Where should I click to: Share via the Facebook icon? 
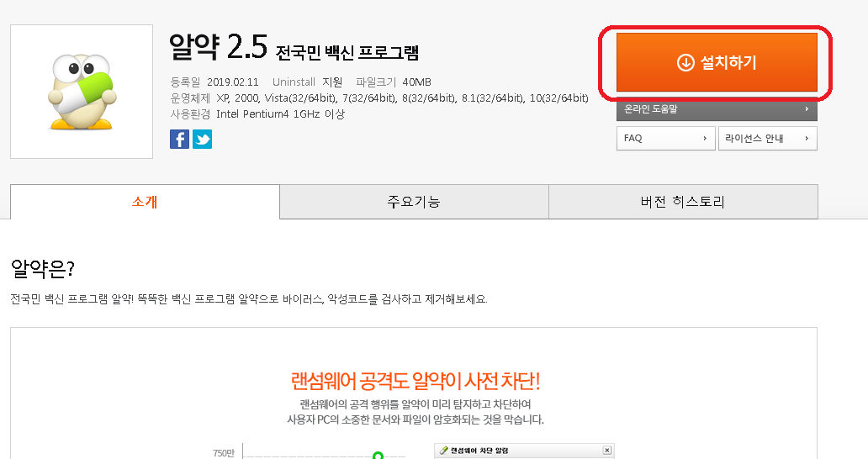[x=179, y=139]
